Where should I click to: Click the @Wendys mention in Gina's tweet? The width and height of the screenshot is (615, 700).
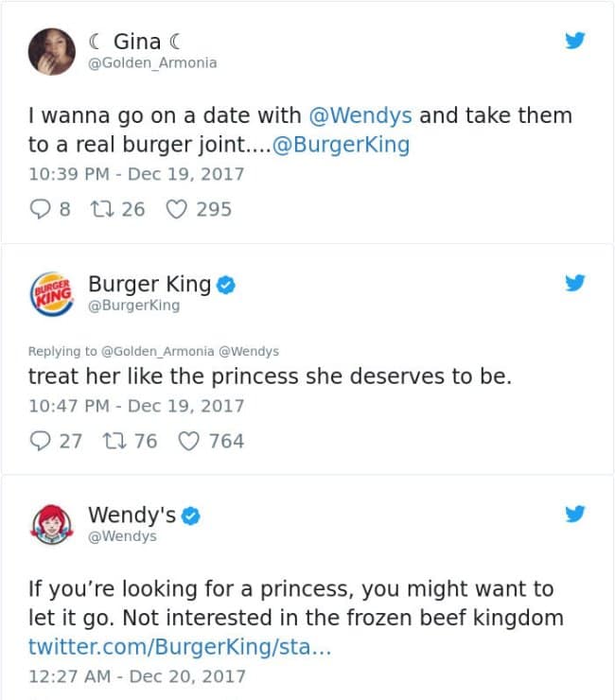click(x=360, y=116)
